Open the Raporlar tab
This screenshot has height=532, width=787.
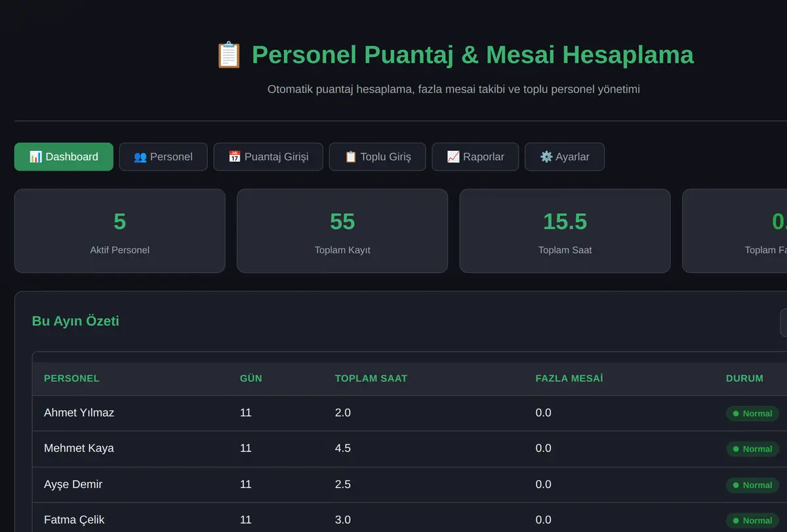tap(475, 157)
